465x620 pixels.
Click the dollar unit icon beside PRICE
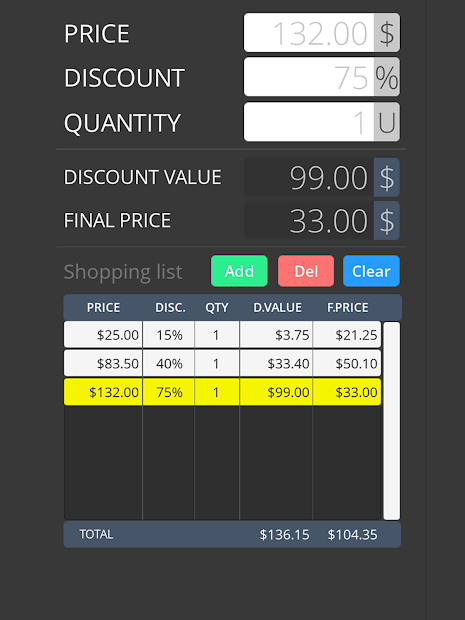point(387,33)
